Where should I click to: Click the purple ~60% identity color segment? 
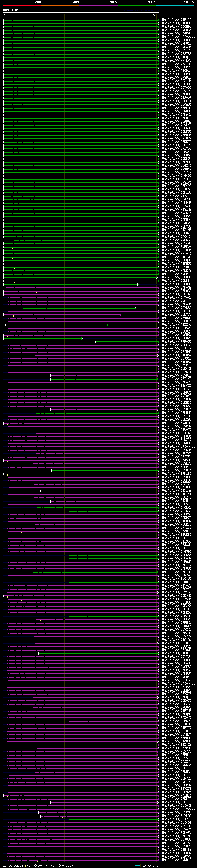[x=99, y=6]
